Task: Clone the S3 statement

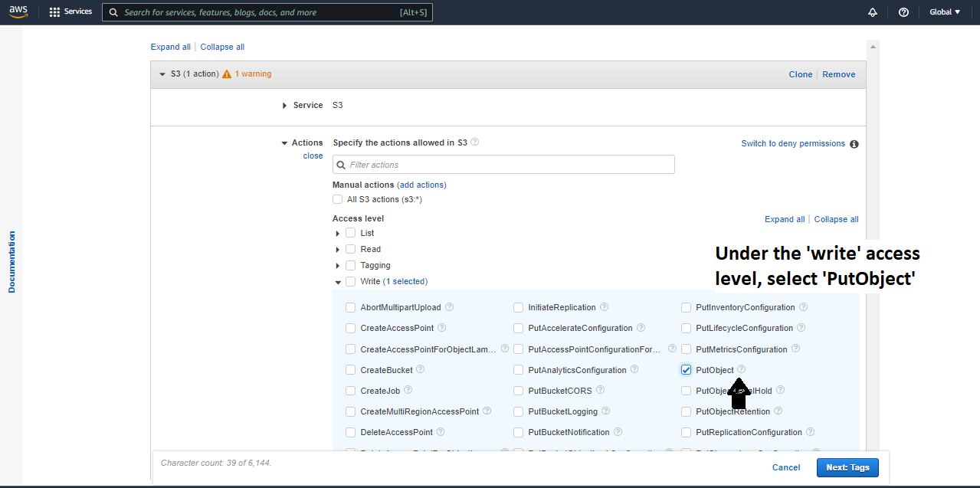Action: click(801, 74)
